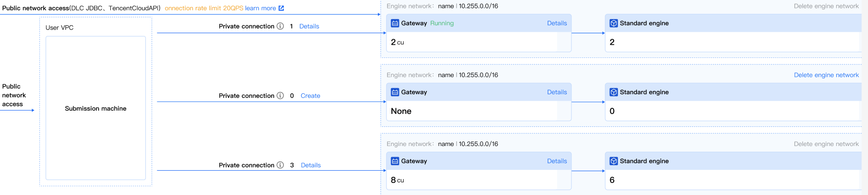868x195 pixels.
Task: Click the Gateway icon above 8 cu
Action: click(395, 161)
